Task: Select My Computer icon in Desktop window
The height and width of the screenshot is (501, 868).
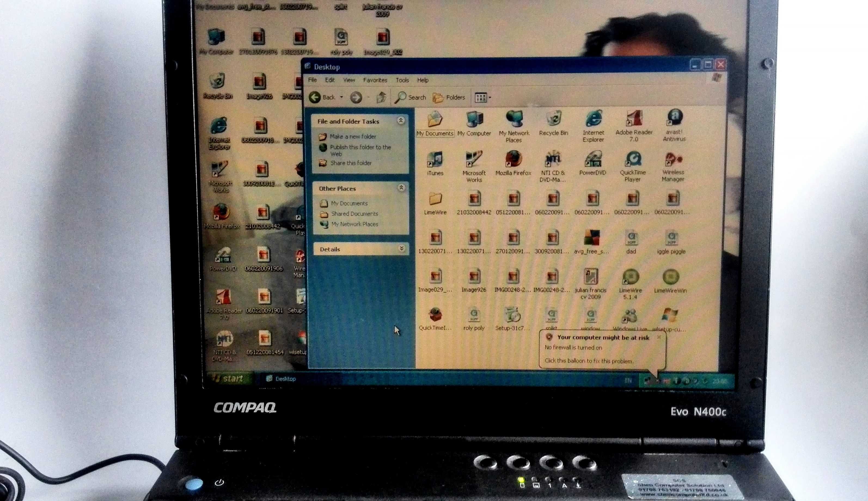Action: point(474,124)
